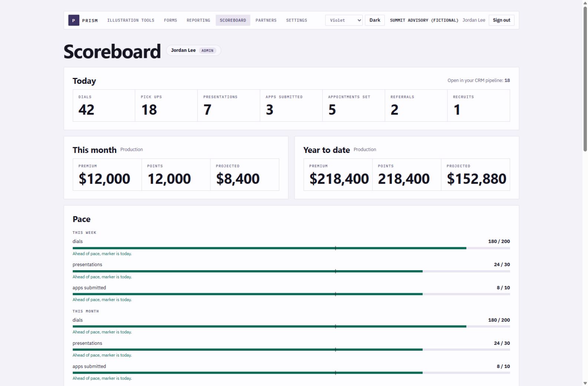Image resolution: width=588 pixels, height=386 pixels.
Task: Click the Sign out button
Action: (501, 20)
